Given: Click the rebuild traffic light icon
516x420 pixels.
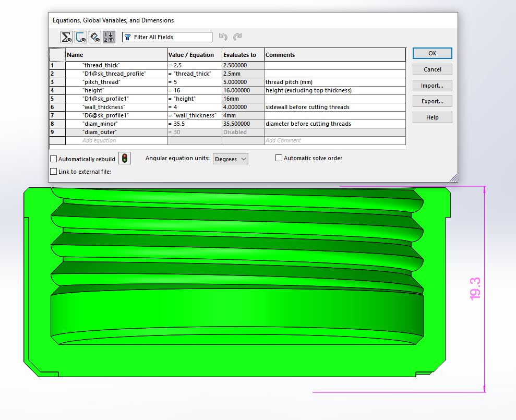Looking at the screenshot, I should [x=125, y=158].
